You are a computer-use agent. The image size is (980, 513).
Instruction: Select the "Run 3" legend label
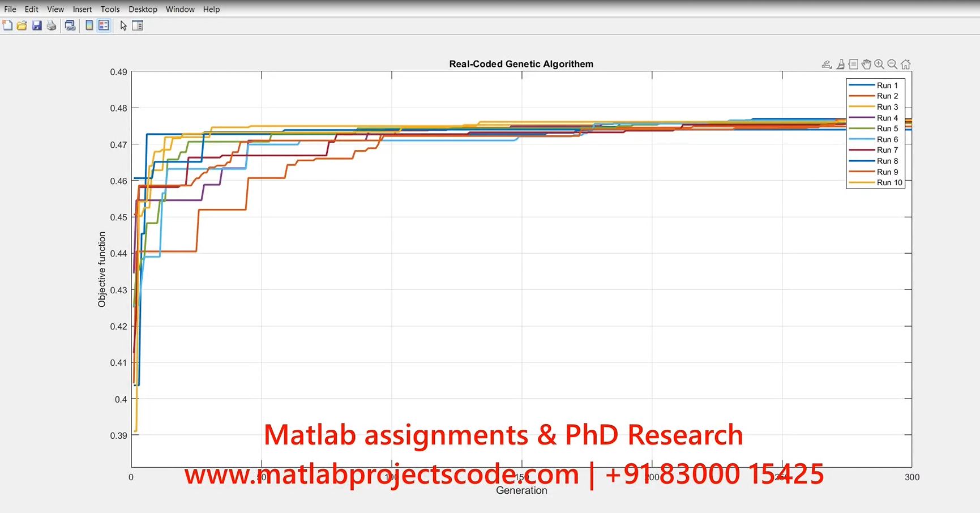pyautogui.click(x=887, y=107)
